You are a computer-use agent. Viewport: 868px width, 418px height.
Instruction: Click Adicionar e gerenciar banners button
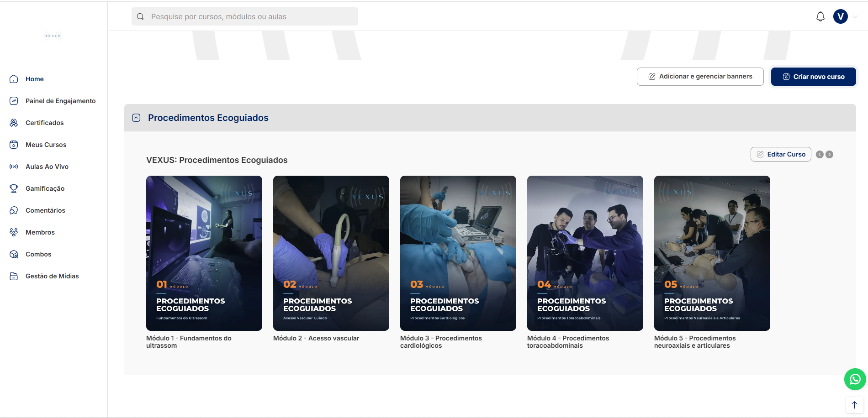tap(700, 77)
